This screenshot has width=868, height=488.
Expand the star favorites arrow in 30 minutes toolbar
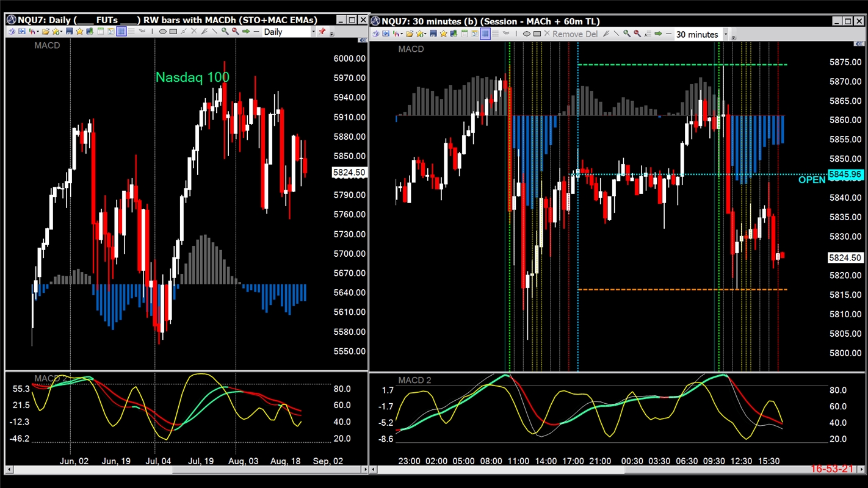pyautogui.click(x=425, y=34)
